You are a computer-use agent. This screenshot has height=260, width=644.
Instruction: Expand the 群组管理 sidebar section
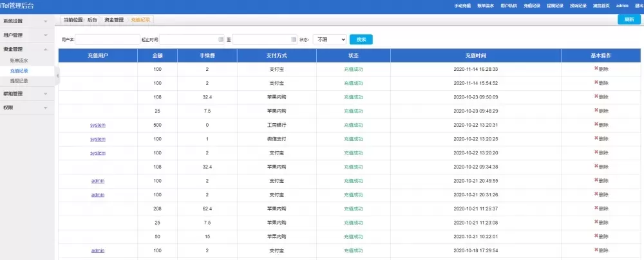27,94
